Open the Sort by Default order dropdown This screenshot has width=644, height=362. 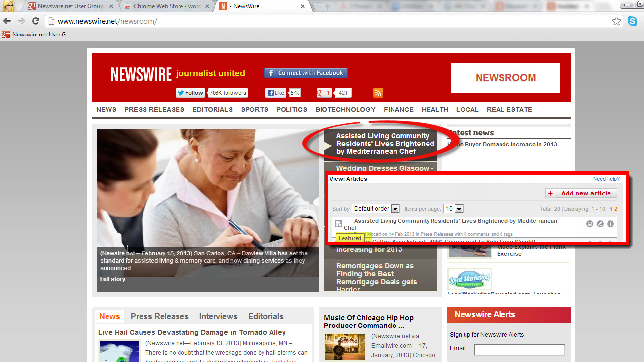pyautogui.click(x=375, y=209)
